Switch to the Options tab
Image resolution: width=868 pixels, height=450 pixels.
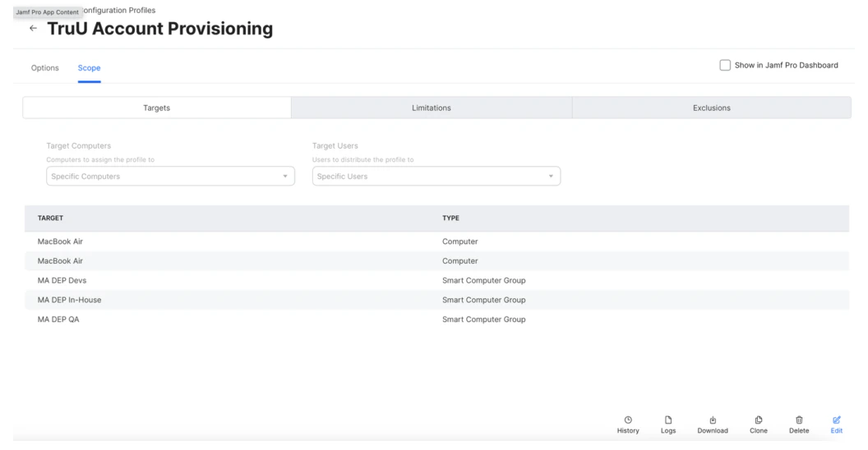click(x=45, y=68)
